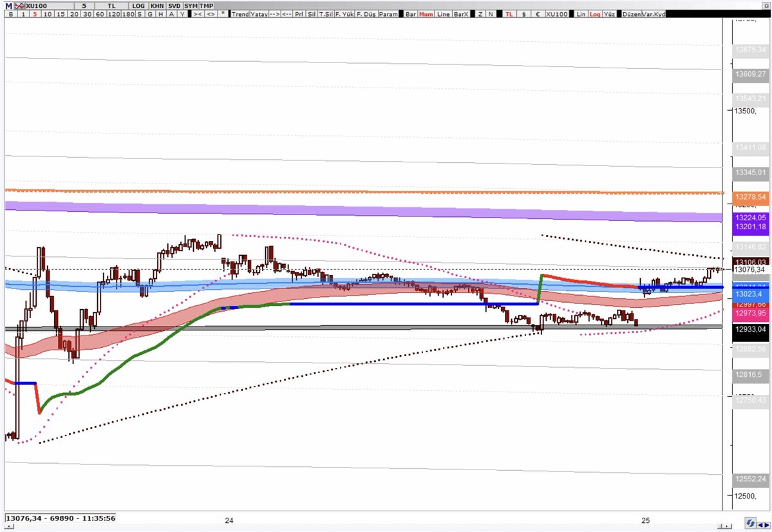Open the chart symbol icon beside XU100
The image size is (772, 532).
tap(20, 6)
